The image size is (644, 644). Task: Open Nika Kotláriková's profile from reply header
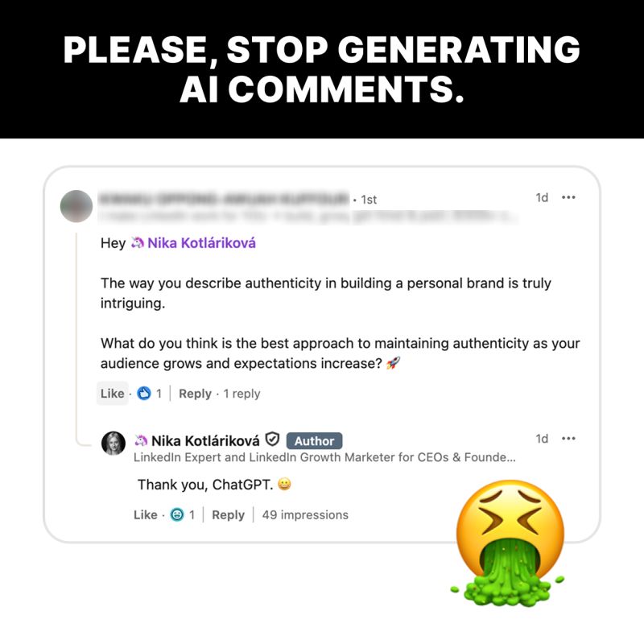[205, 440]
